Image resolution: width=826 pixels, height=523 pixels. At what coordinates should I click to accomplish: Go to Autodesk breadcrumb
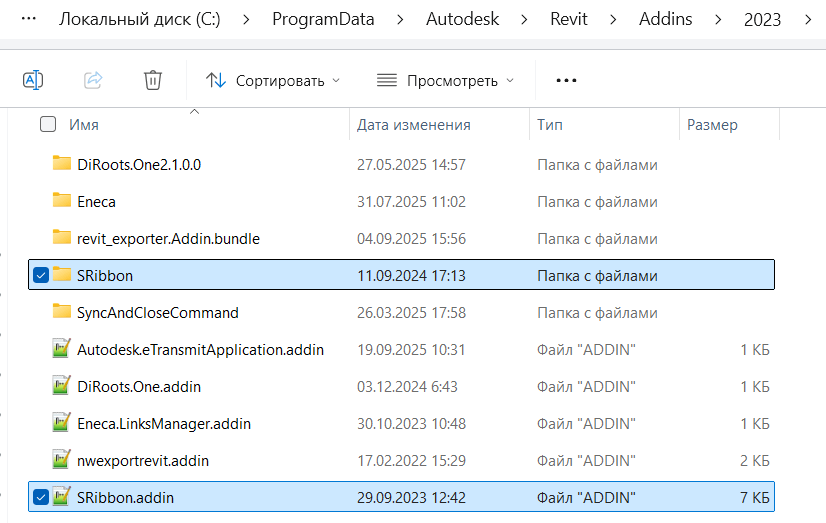(463, 19)
